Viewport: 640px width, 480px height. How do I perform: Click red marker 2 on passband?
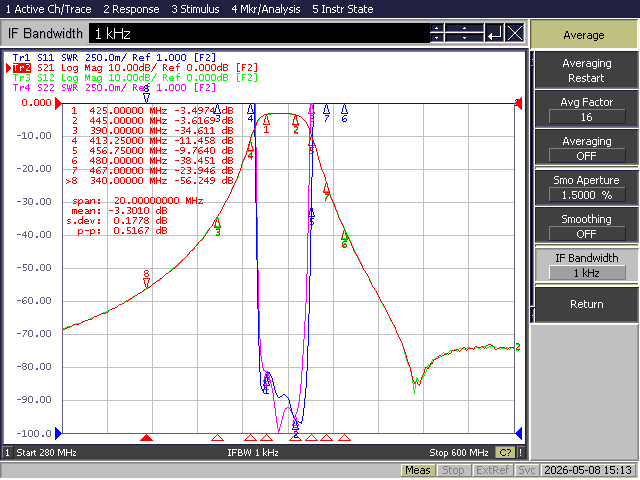(296, 124)
